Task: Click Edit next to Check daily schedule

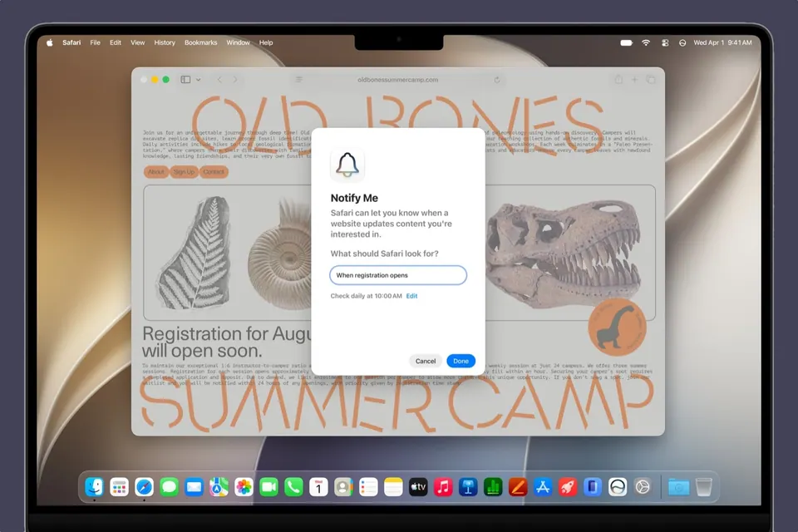Action: pyautogui.click(x=411, y=296)
